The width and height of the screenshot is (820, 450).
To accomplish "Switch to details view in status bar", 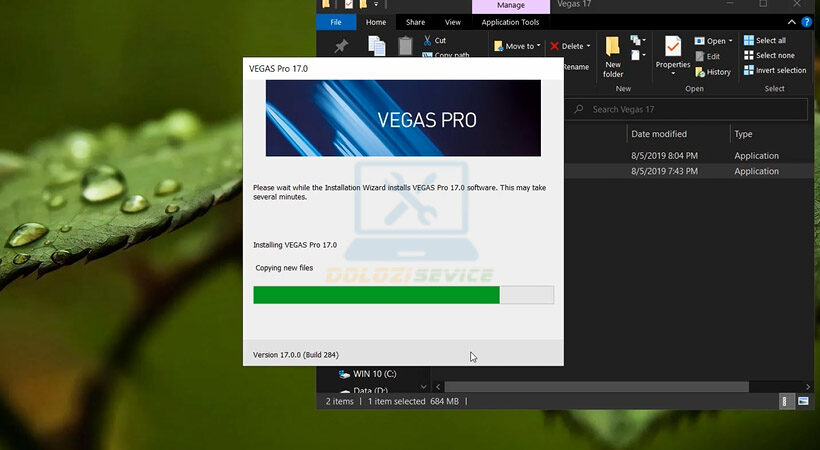I will tap(787, 401).
